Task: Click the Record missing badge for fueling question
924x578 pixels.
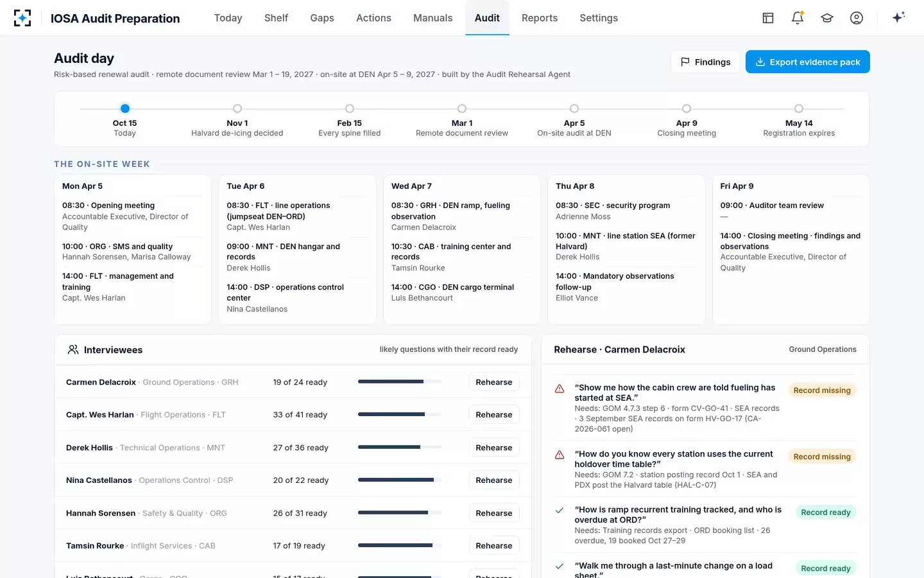Action: click(822, 390)
